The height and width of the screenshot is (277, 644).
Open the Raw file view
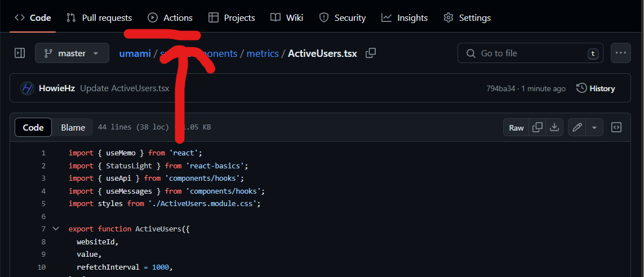516,127
